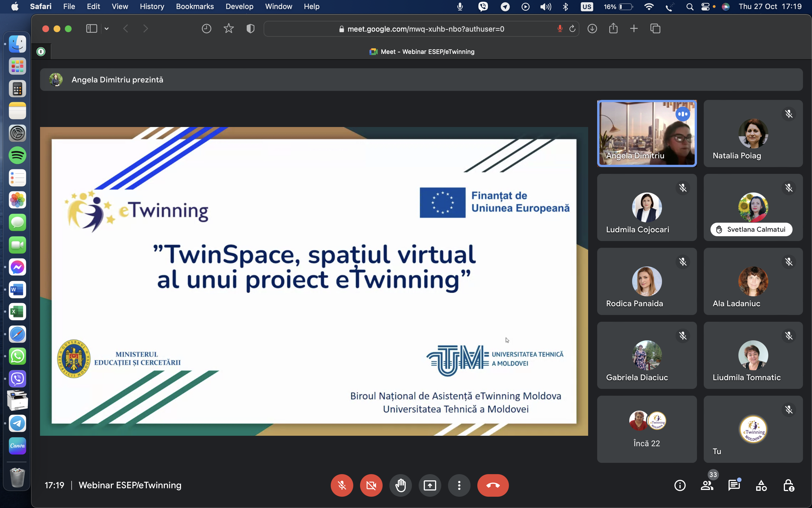812x508 pixels.
Task: Open the Apple menu
Action: coord(15,6)
